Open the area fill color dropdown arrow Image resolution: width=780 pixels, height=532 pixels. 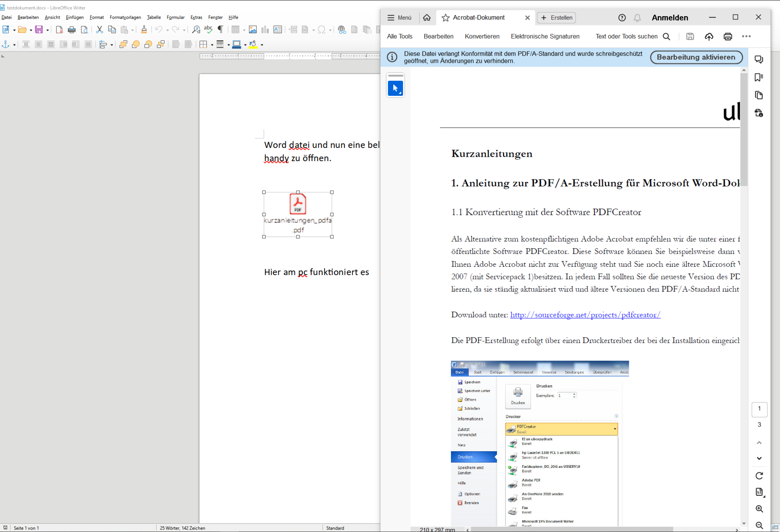tap(262, 45)
